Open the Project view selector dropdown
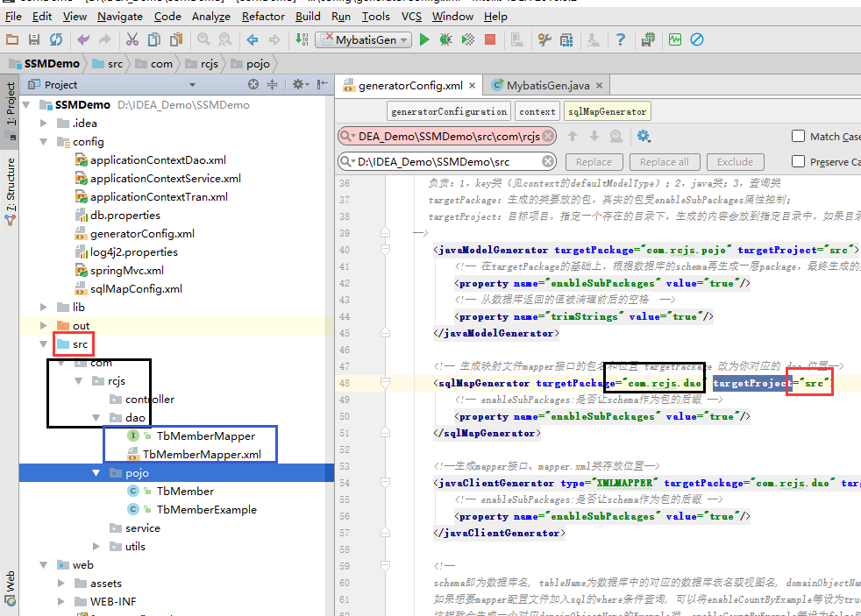The width and height of the screenshot is (861, 616). (x=192, y=84)
